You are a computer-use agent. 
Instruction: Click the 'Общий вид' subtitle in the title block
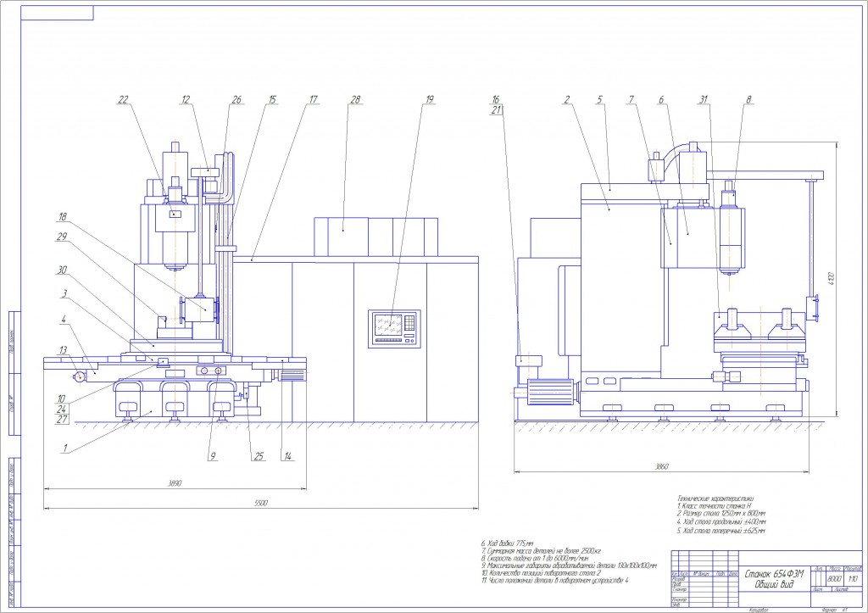pyautogui.click(x=774, y=585)
